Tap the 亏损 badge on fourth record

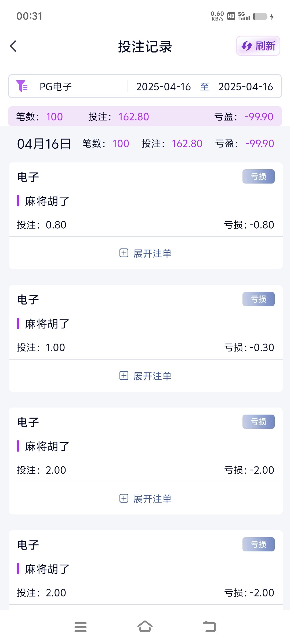click(x=258, y=544)
